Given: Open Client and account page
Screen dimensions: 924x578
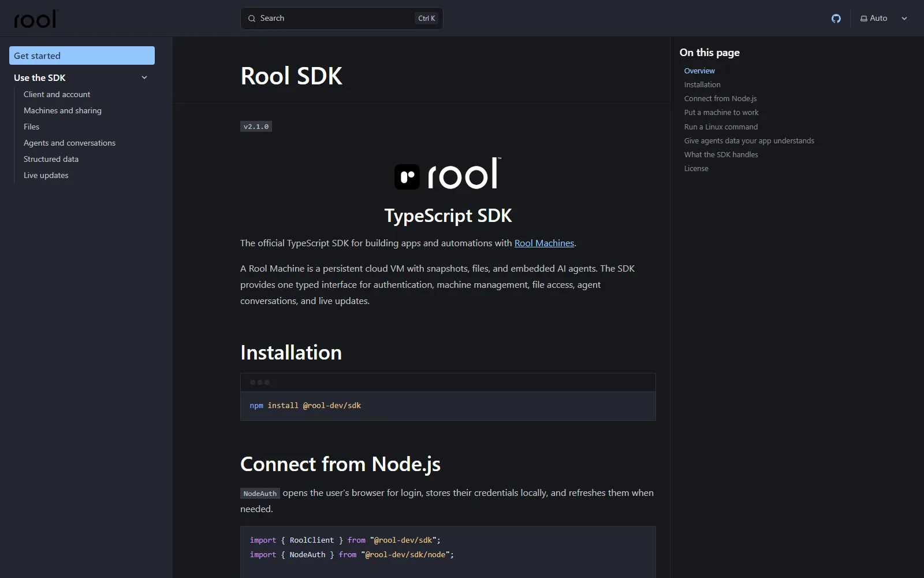Looking at the screenshot, I should (57, 94).
